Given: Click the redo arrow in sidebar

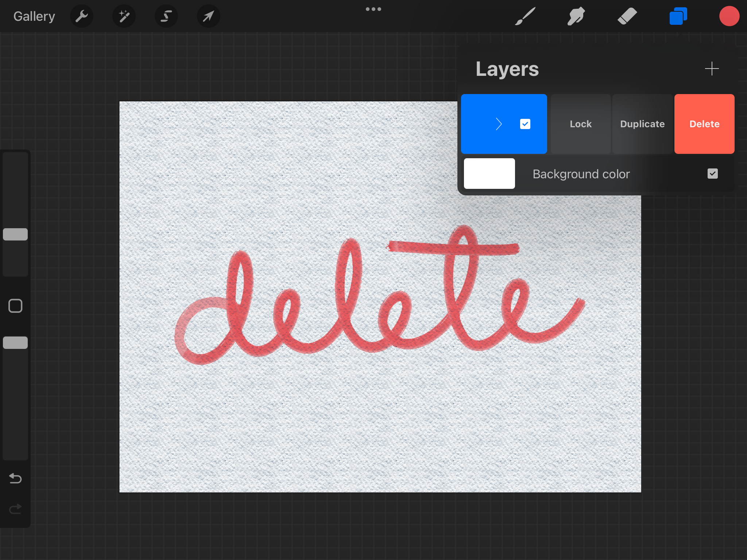Looking at the screenshot, I should [15, 509].
